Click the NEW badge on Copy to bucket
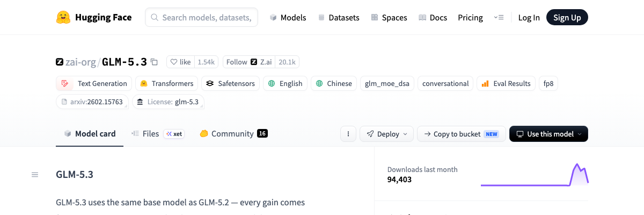Image resolution: width=644 pixels, height=215 pixels. coord(491,134)
